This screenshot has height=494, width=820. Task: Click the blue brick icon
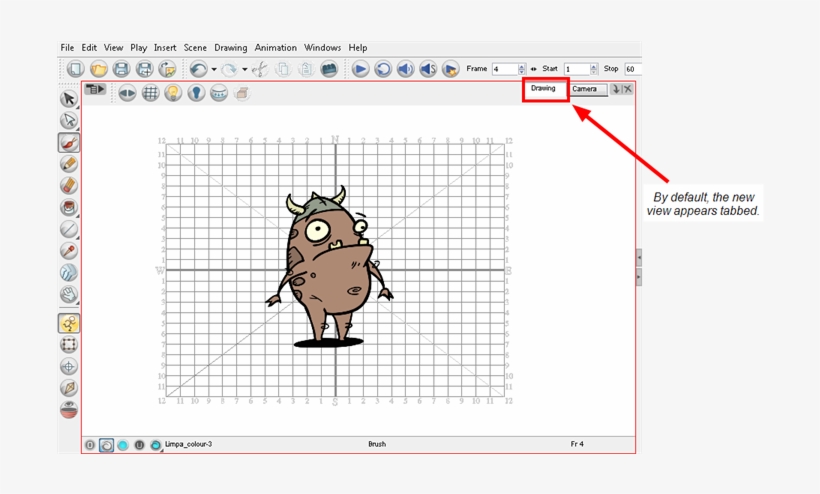pyautogui.click(x=329, y=69)
